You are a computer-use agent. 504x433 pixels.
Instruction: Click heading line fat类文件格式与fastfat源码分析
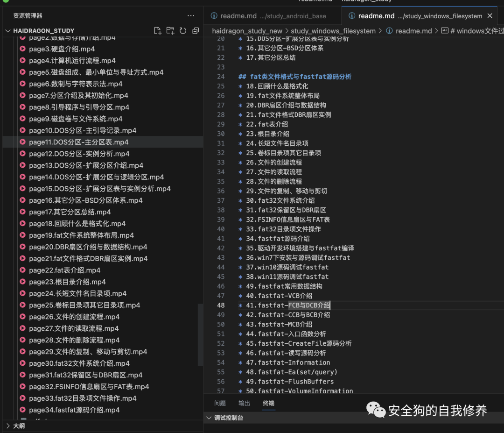click(x=295, y=77)
